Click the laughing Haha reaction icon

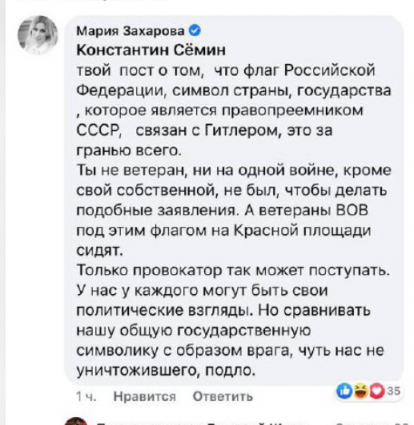pos(360,391)
